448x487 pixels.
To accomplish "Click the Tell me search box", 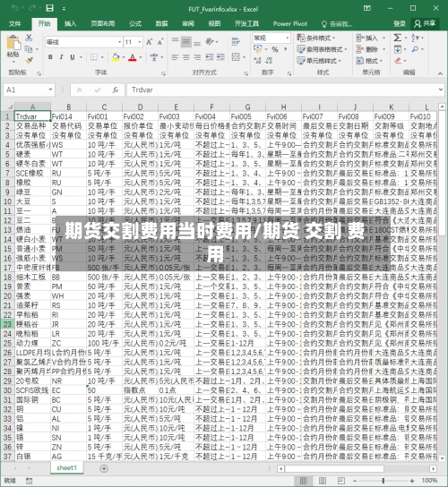I will pyautogui.click(x=337, y=23).
